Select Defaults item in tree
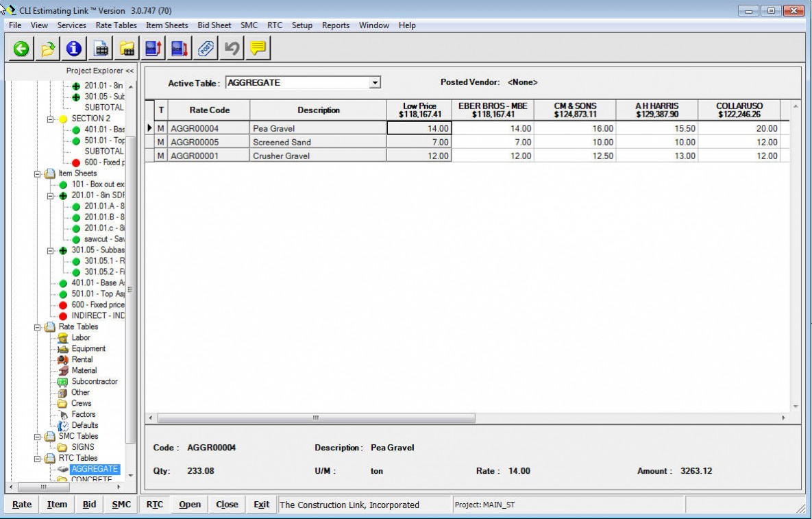Viewport: 812px width, 519px height. point(85,425)
